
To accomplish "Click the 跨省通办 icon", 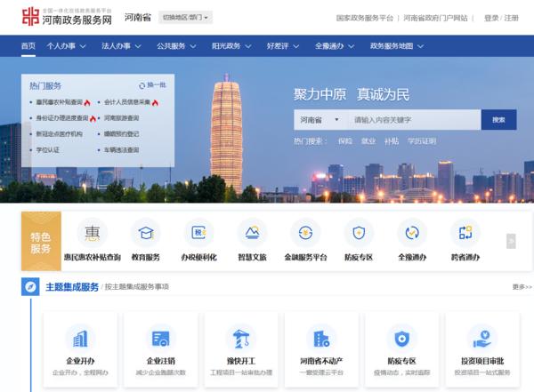I will (465, 233).
